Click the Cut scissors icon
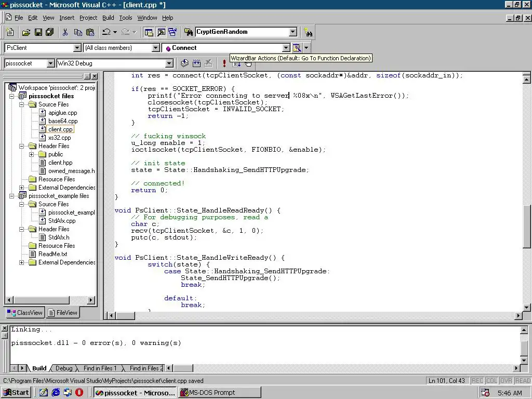 click(x=65, y=32)
